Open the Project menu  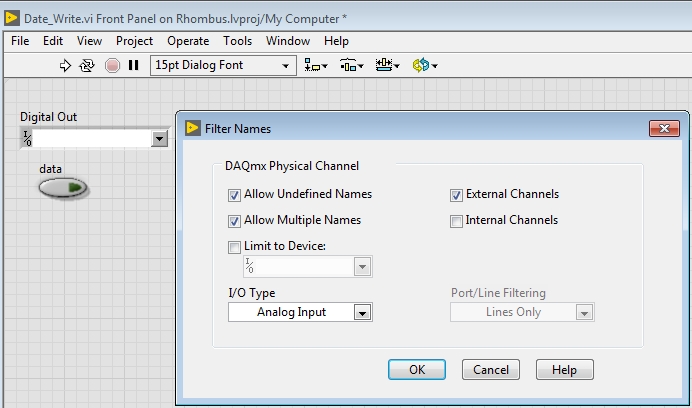pos(135,41)
